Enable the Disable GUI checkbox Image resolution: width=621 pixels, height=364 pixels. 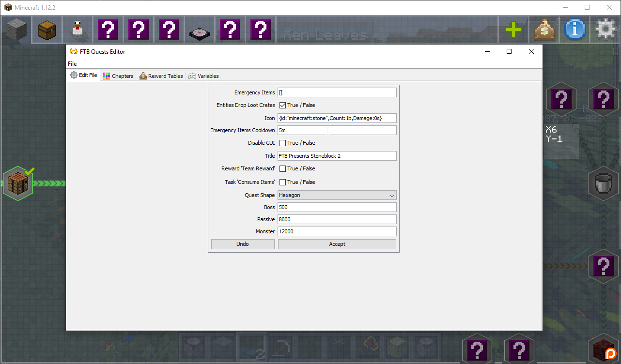point(283,143)
